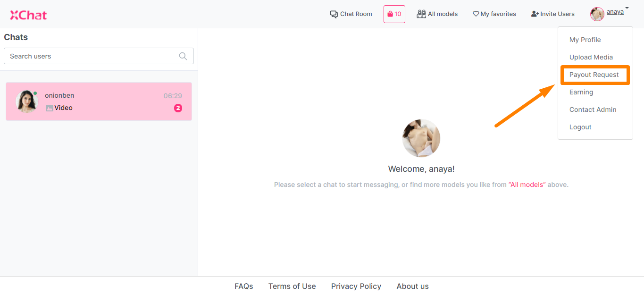Open the "All models" link in welcome text
Image resolution: width=644 pixels, height=295 pixels.
tap(527, 185)
